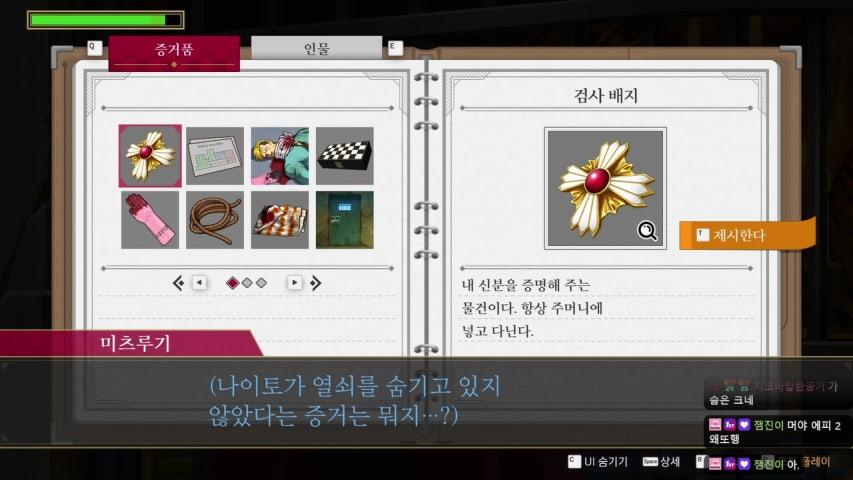Select the third page indicator diamond
The image size is (853, 480).
(262, 283)
